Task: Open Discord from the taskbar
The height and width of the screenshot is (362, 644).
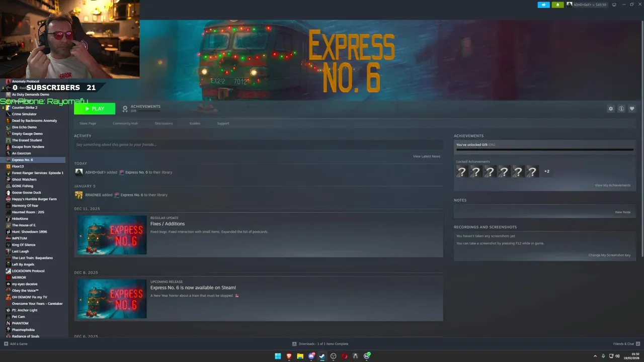Action: pyautogui.click(x=311, y=356)
